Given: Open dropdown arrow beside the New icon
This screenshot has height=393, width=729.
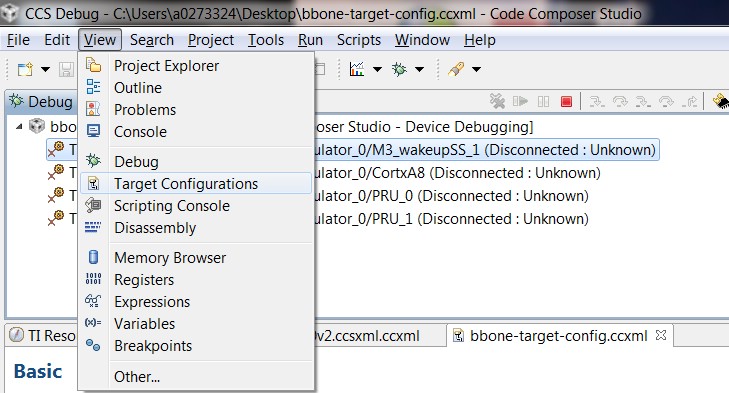Looking at the screenshot, I should click(45, 70).
